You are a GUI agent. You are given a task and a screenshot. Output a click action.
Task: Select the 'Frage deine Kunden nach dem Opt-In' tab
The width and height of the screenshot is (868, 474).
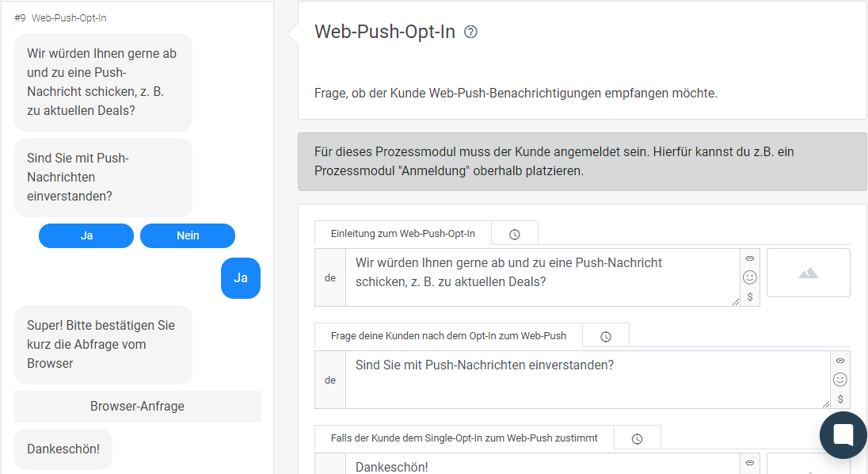point(447,335)
